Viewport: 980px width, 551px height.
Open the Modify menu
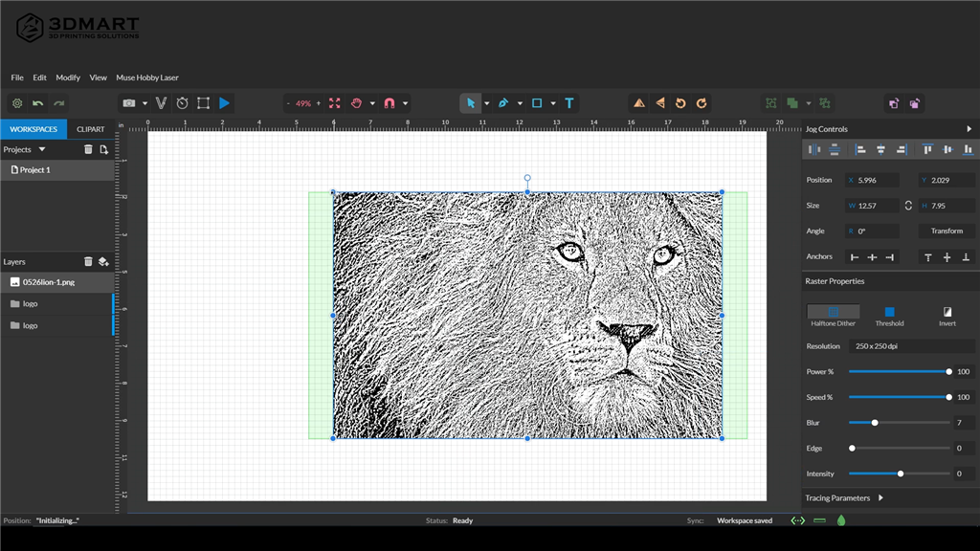coord(68,77)
